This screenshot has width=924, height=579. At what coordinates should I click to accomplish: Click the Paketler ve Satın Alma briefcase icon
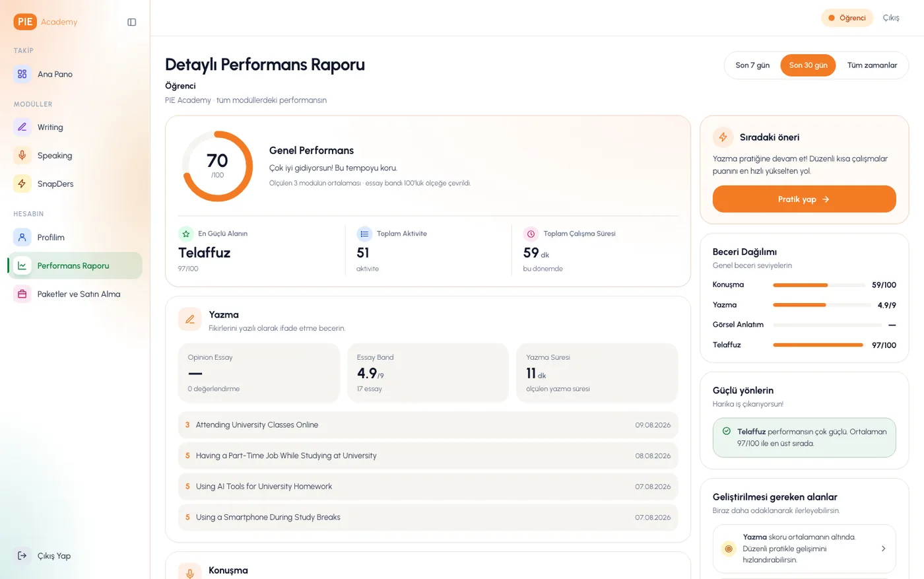click(x=22, y=294)
